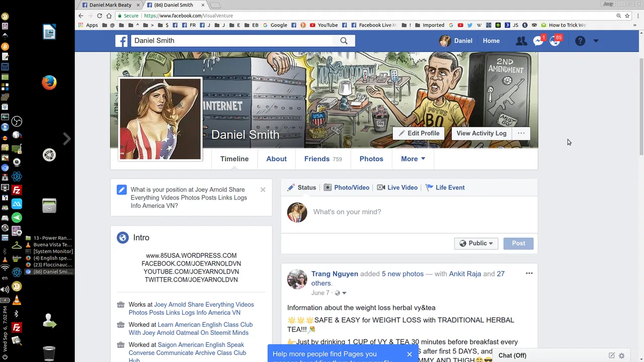Open Joey Arnold Share Everything work link
This screenshot has width=644, height=362.
pyautogui.click(x=191, y=309)
